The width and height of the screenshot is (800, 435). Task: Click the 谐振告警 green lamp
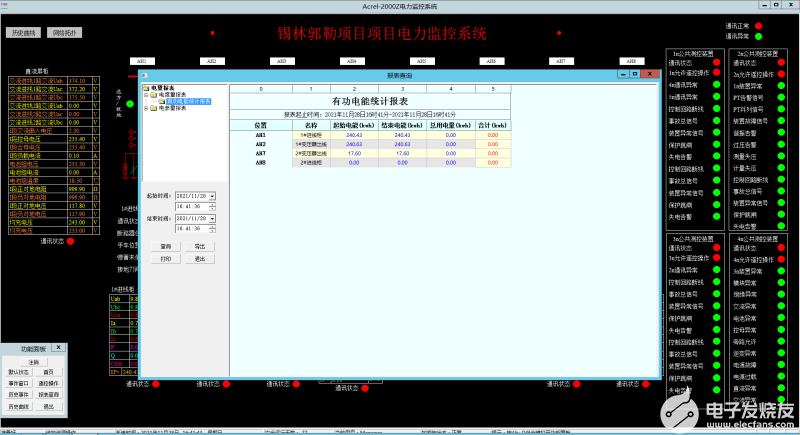coord(781,133)
